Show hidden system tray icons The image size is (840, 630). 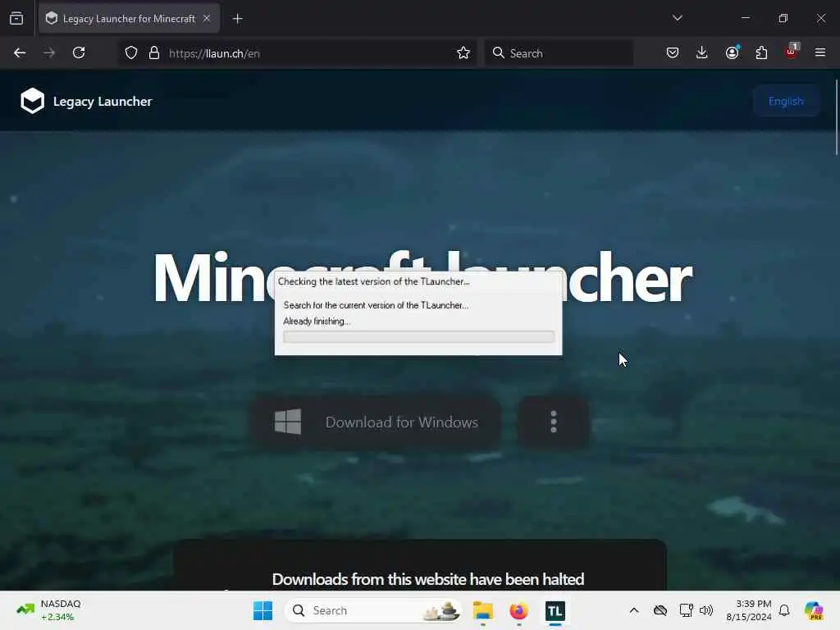pos(634,610)
